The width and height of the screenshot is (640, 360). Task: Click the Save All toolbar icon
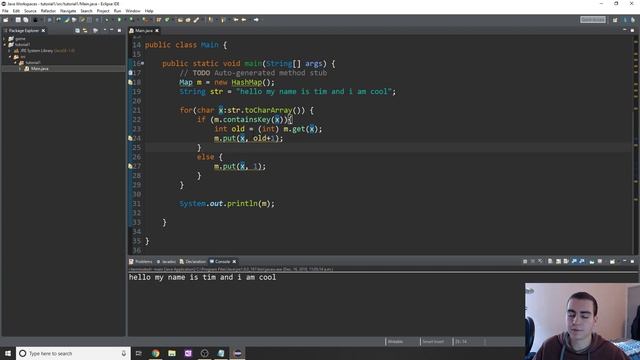26,20
